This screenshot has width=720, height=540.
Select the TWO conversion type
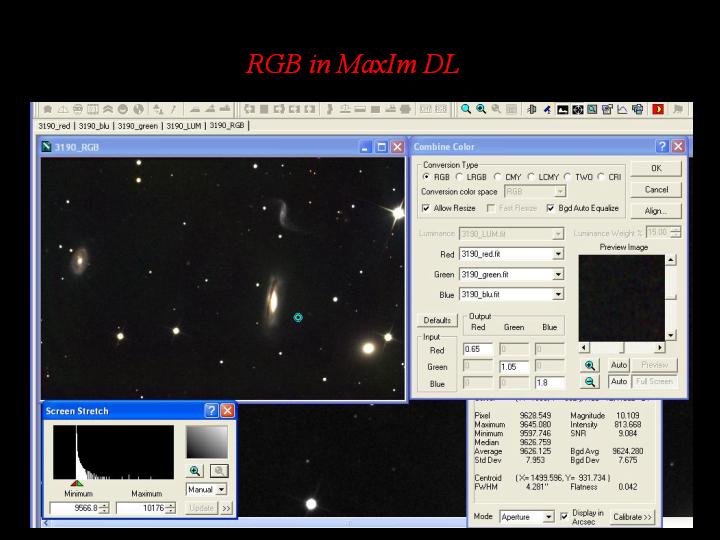click(568, 177)
